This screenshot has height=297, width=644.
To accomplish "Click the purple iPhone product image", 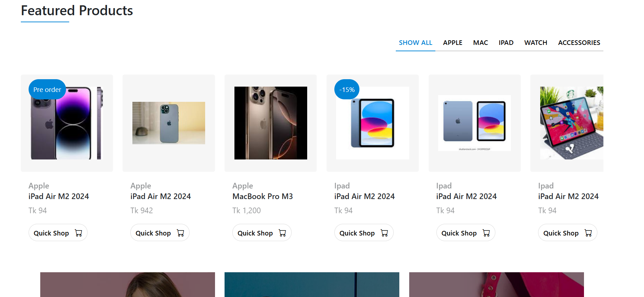I will tap(67, 123).
